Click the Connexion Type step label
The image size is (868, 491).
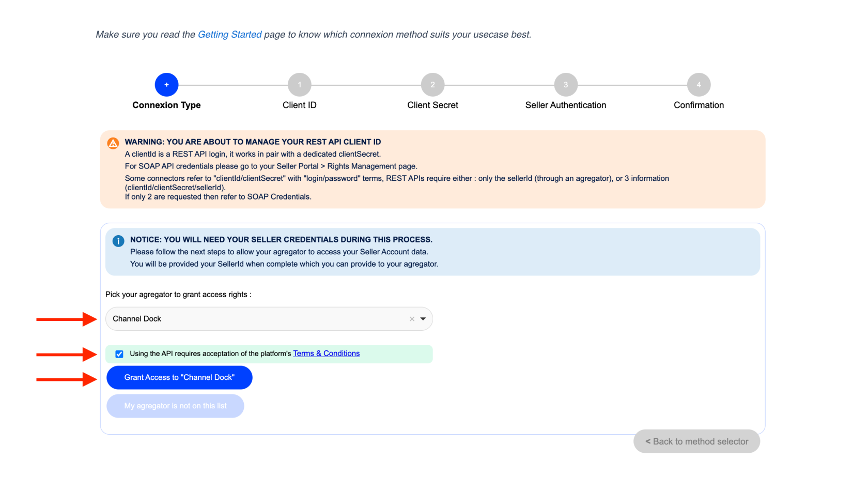click(x=166, y=105)
